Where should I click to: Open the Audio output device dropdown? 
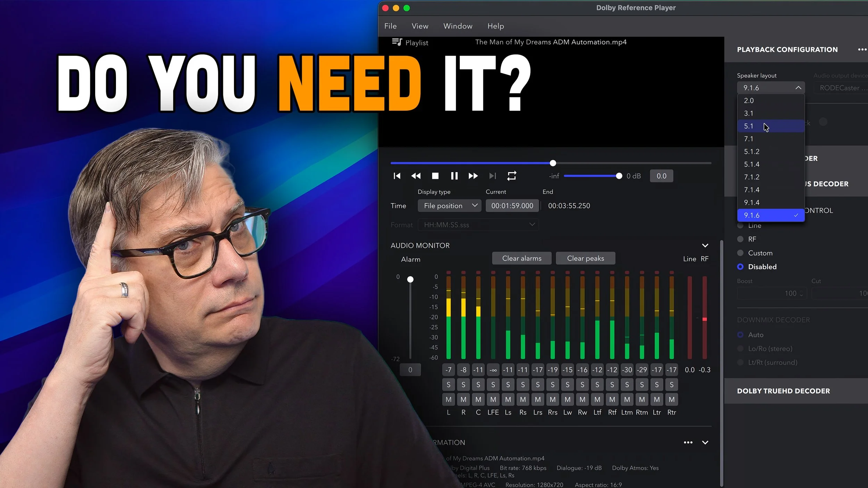coord(841,88)
